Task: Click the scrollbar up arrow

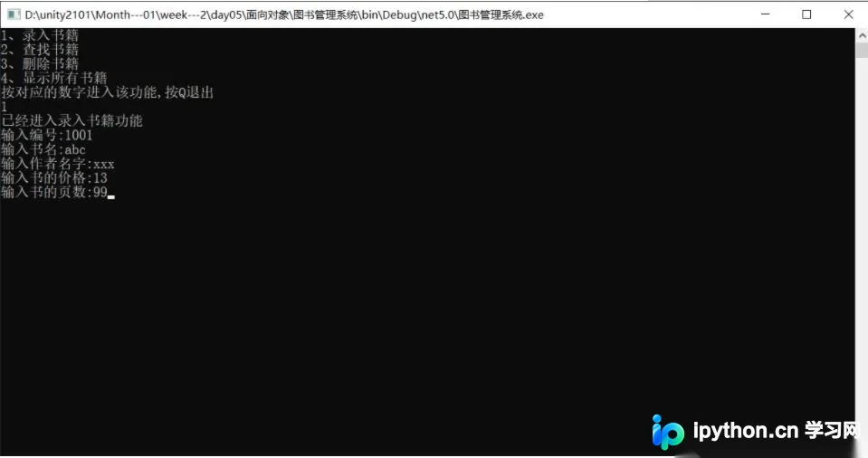Action: [x=862, y=35]
